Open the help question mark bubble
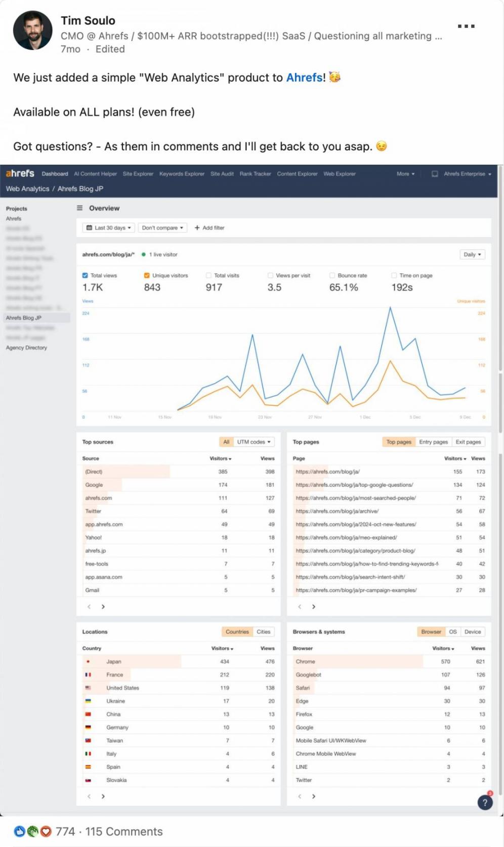The height and width of the screenshot is (847, 504). [485, 802]
